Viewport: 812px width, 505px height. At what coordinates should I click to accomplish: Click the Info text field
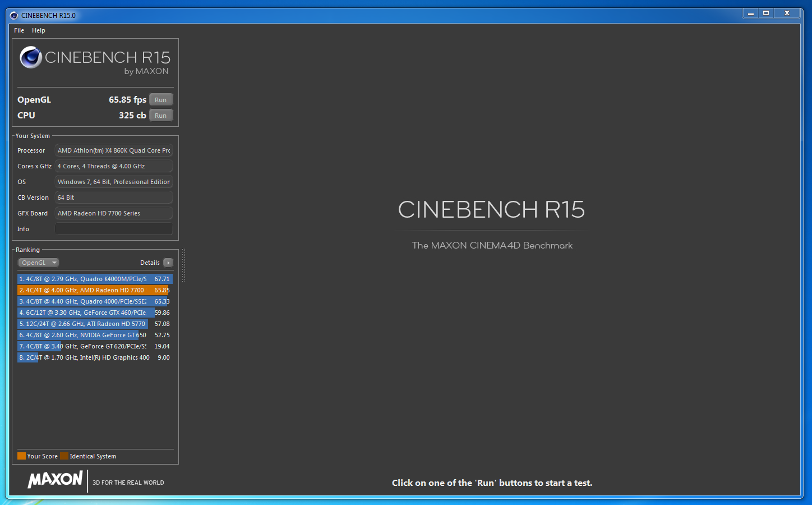coord(113,229)
